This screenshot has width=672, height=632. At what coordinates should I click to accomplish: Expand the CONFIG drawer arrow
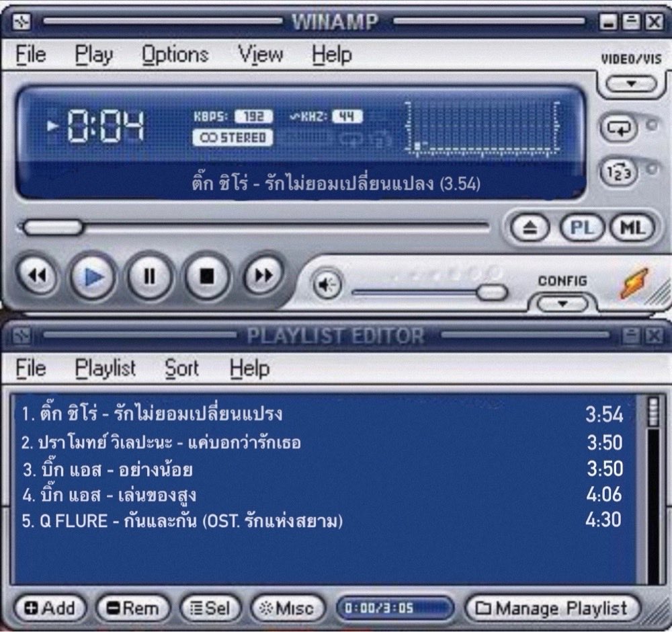[562, 304]
